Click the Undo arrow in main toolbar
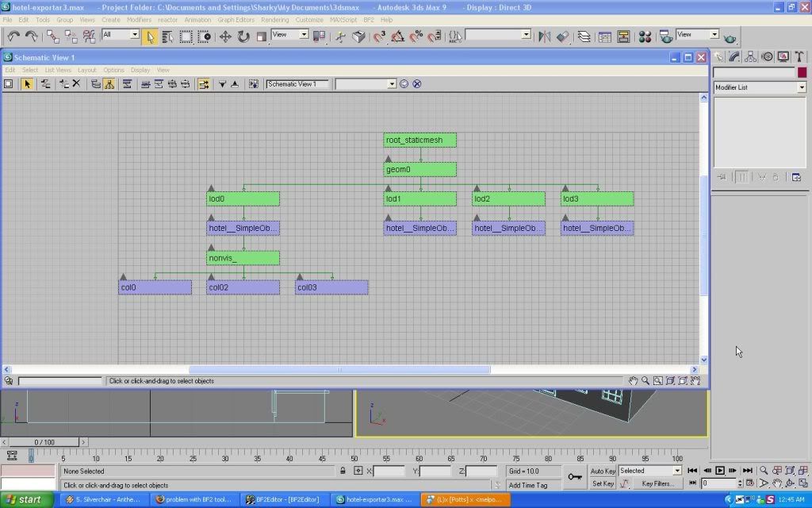Screen dimensions: 812x508 13,37
